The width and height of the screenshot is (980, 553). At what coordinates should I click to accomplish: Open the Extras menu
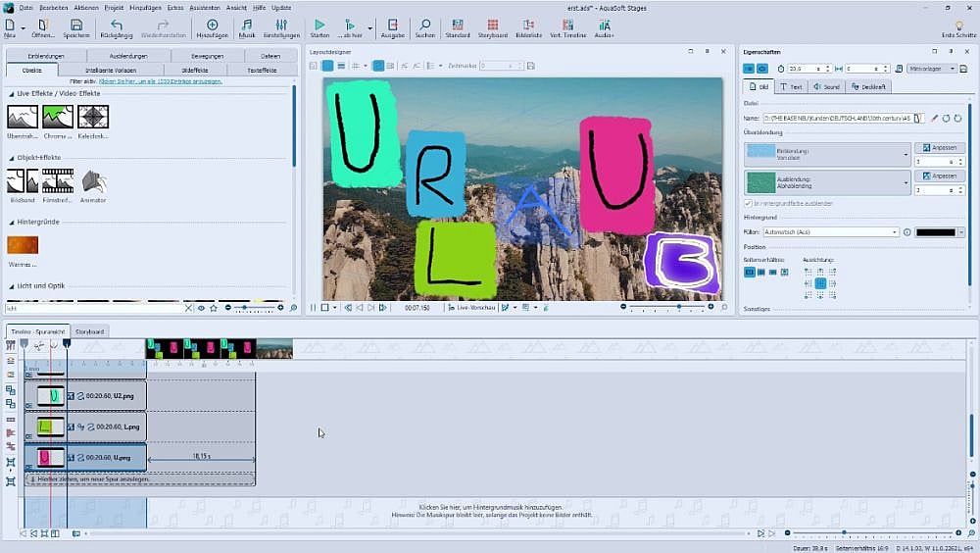175,7
